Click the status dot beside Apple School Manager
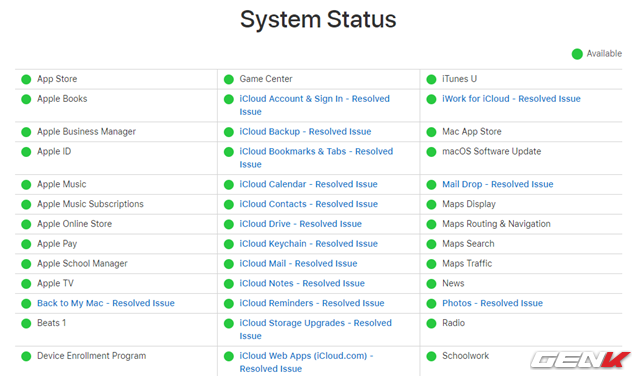The image size is (640, 376). pyautogui.click(x=26, y=264)
